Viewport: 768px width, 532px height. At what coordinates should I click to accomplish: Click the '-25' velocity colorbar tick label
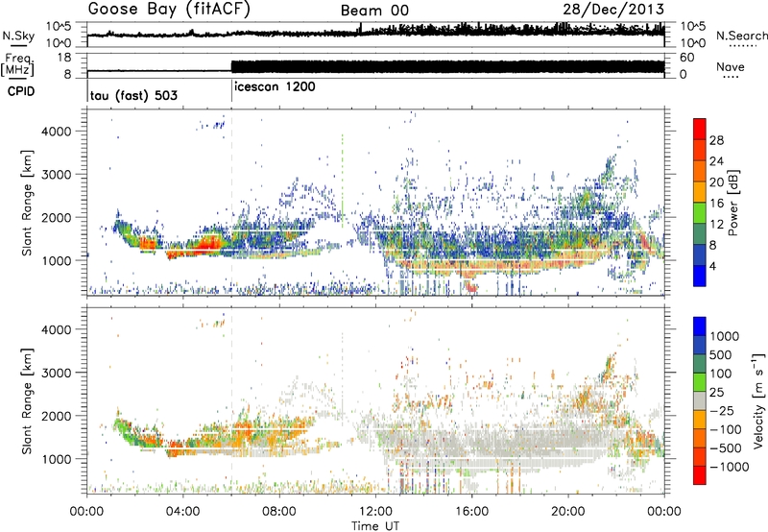pos(722,410)
